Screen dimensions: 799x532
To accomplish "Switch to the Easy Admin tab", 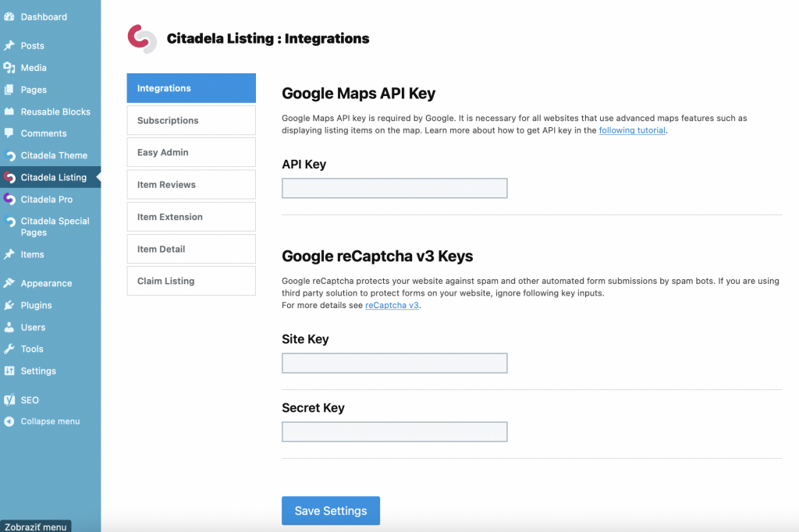I will 191,152.
